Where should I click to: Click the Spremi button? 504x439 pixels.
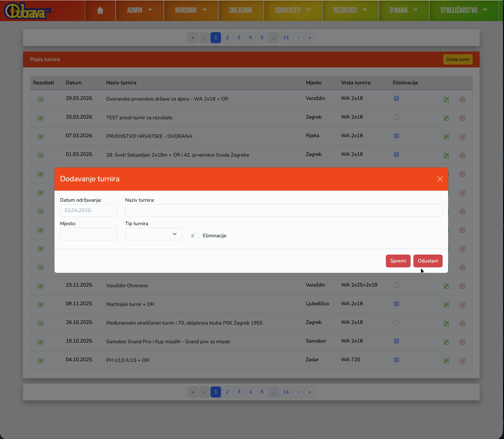tap(398, 261)
